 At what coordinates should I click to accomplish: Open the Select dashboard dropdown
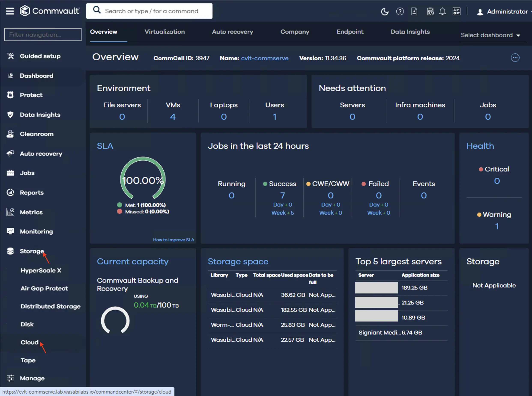pos(491,35)
